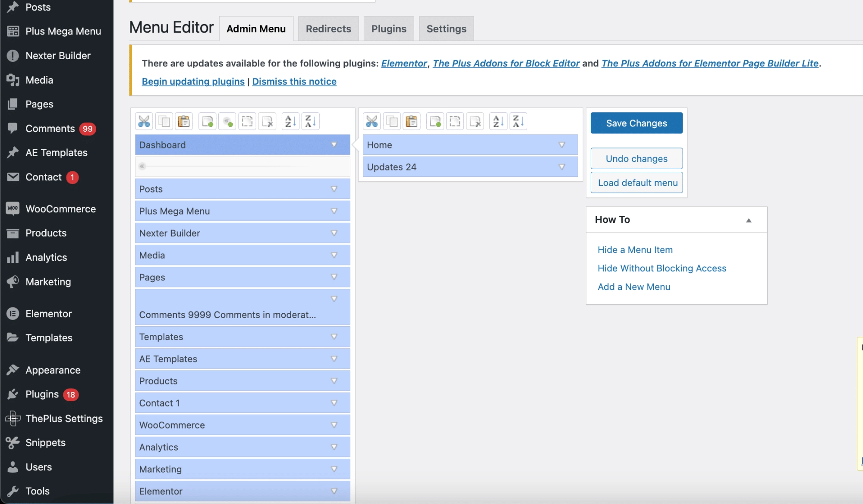Click Save Changes button
The height and width of the screenshot is (504, 863).
click(636, 123)
